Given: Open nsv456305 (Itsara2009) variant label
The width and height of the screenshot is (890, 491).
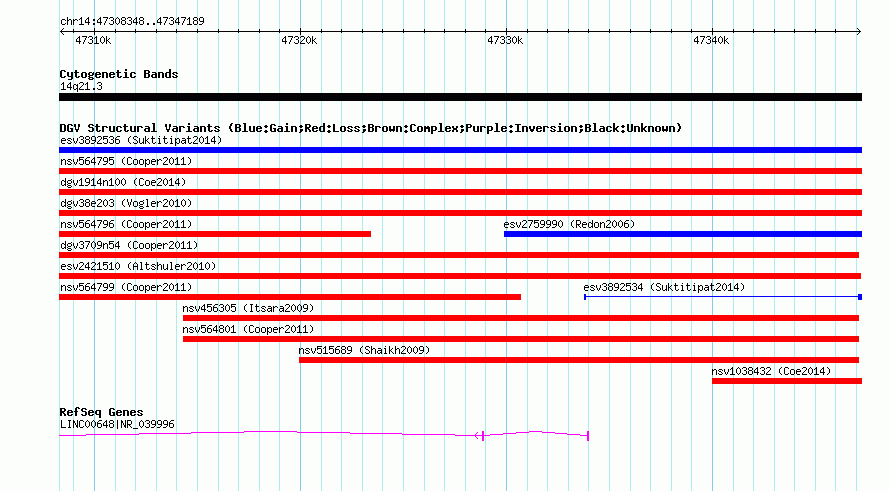Looking at the screenshot, I should point(248,308).
